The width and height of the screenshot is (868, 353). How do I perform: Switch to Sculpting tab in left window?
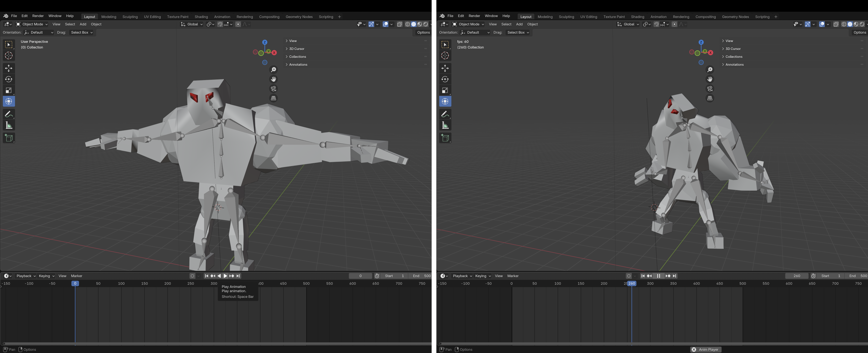pyautogui.click(x=130, y=17)
